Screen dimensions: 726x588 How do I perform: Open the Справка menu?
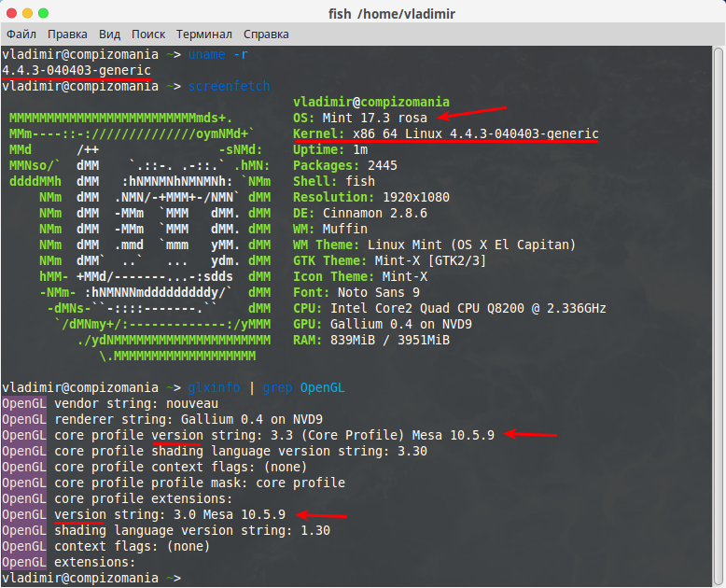(x=266, y=35)
